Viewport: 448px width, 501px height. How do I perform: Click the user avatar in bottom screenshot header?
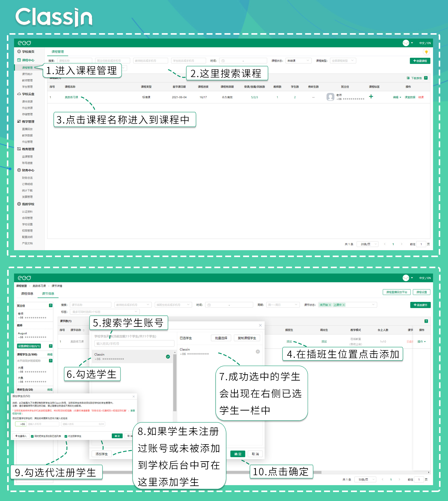coord(406,278)
